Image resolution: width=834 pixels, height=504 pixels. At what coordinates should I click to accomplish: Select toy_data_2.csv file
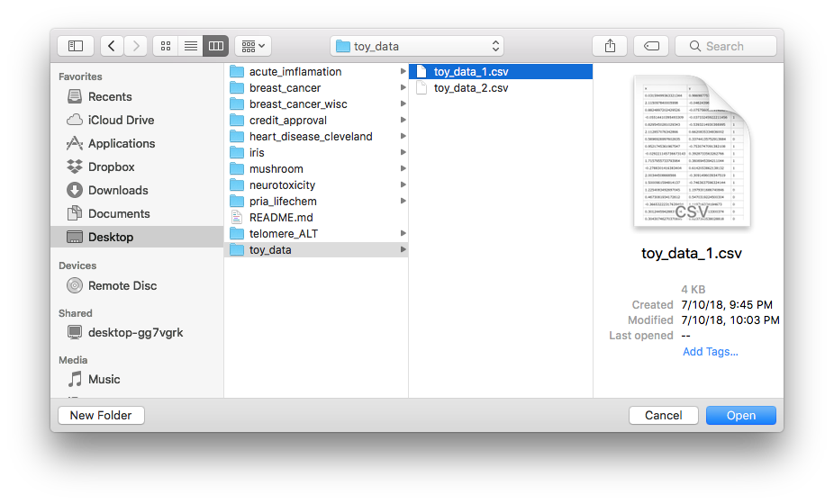click(470, 88)
